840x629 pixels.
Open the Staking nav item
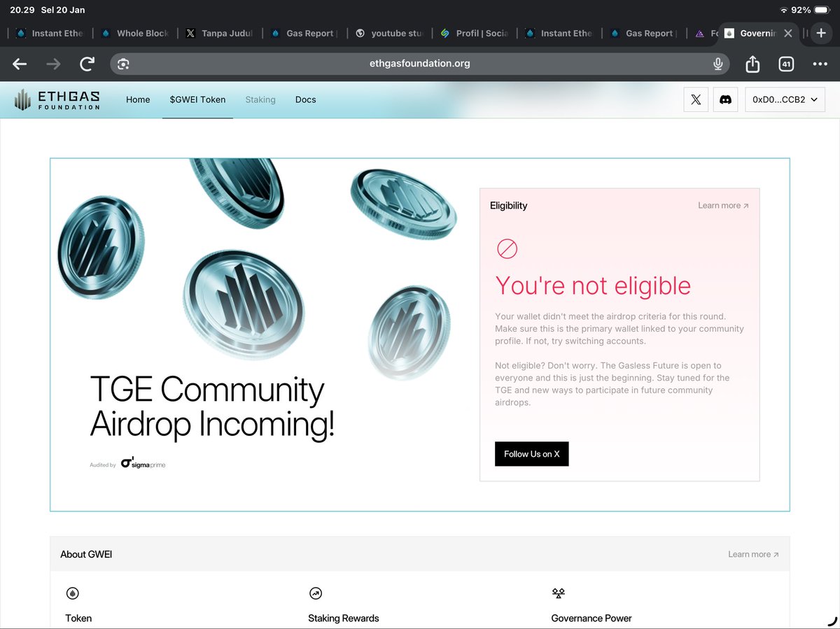tap(260, 100)
